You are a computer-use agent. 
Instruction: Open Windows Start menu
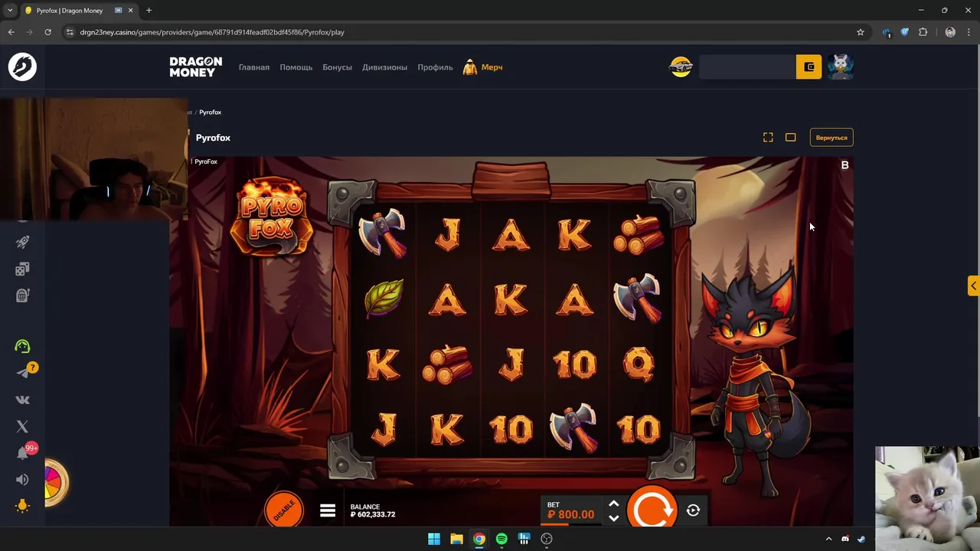tap(434, 539)
